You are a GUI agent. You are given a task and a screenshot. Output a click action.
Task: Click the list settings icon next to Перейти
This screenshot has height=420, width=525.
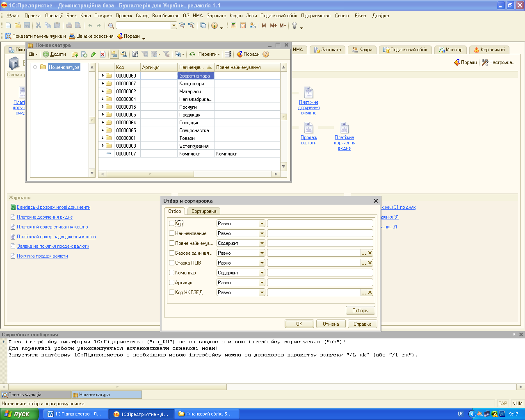[228, 54]
